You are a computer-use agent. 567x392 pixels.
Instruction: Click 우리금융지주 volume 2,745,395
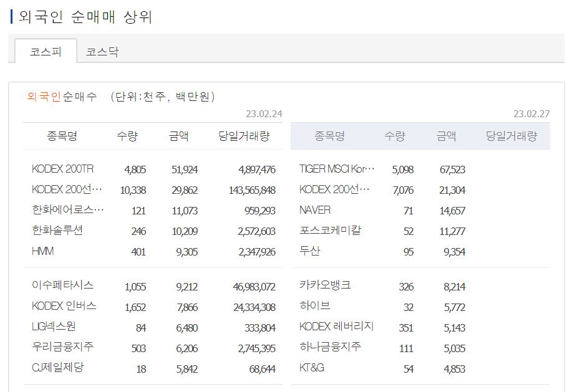pos(257,348)
